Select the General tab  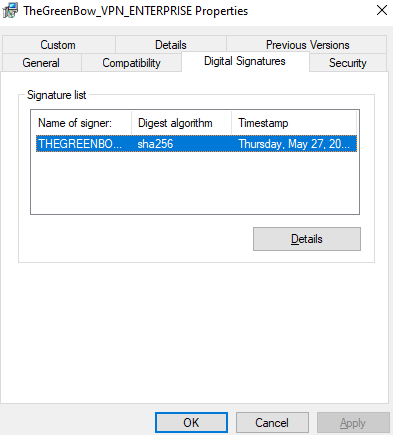pos(41,63)
